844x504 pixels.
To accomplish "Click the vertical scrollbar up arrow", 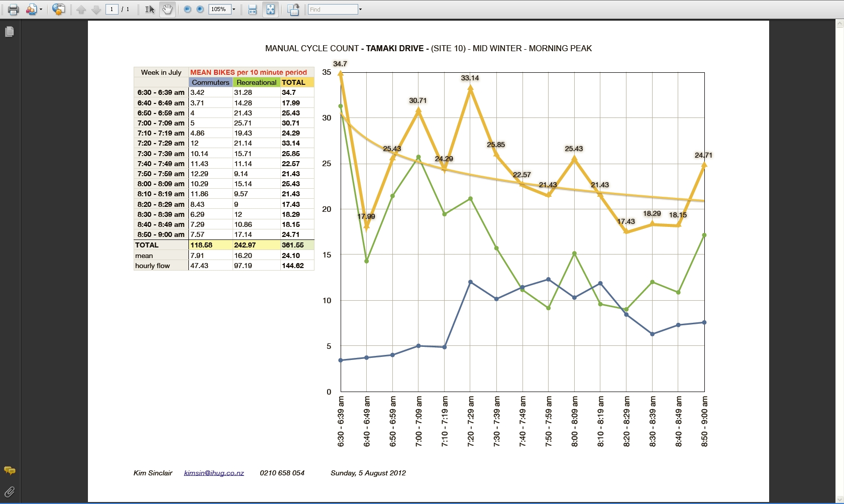I will click(839, 23).
